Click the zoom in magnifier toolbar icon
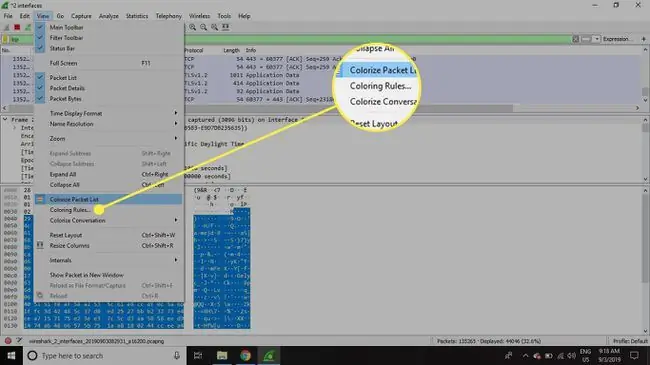Viewport: 650px width, 365px height. pyautogui.click(x=193, y=27)
